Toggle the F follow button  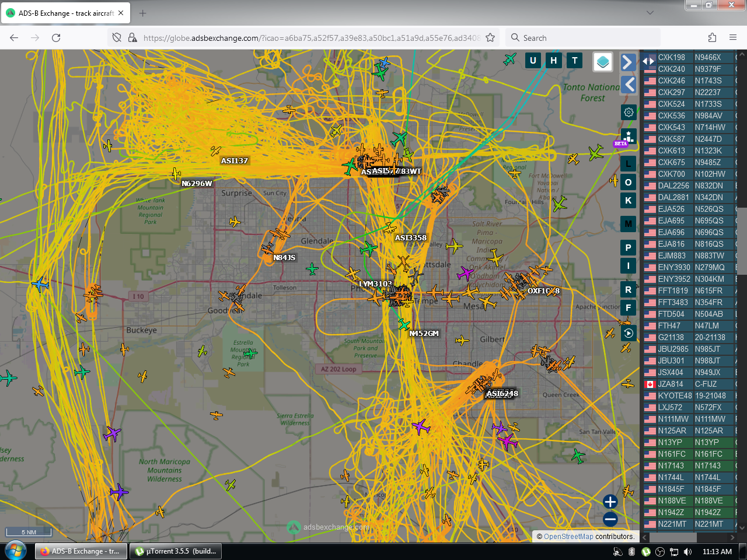(x=628, y=307)
